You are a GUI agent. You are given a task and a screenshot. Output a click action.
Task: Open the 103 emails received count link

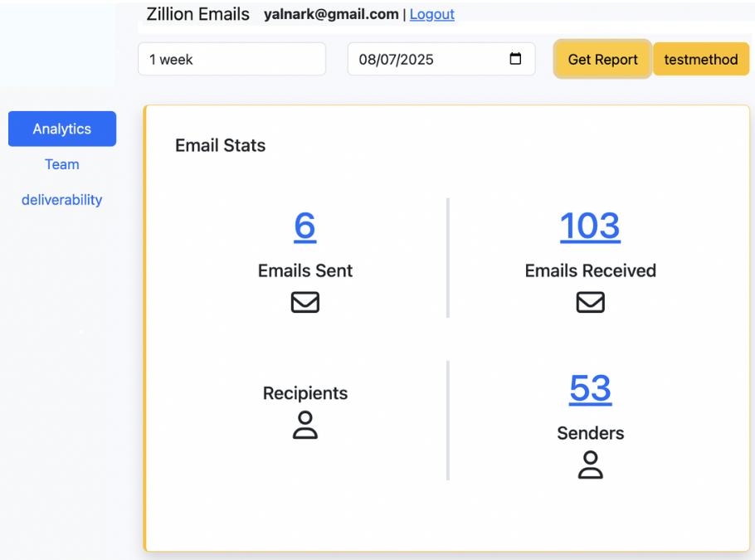590,226
